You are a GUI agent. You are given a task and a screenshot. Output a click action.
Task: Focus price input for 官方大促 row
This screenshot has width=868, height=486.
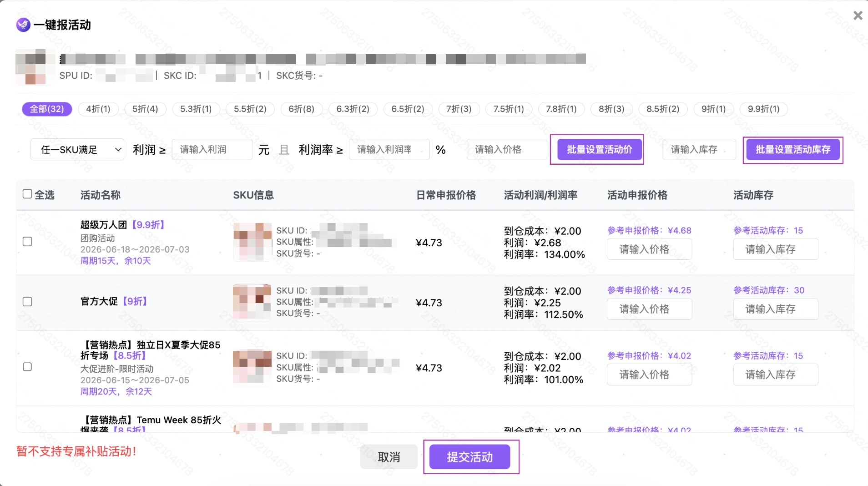tap(649, 309)
